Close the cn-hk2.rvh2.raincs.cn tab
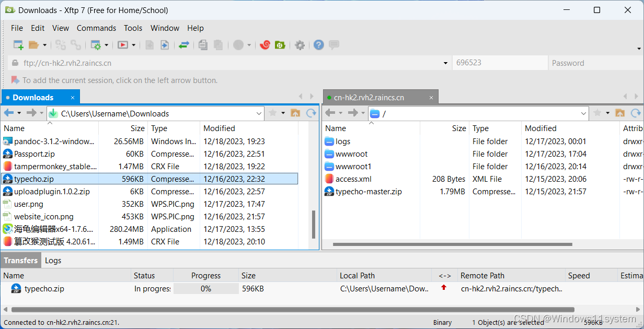This screenshot has width=644, height=329. [431, 98]
